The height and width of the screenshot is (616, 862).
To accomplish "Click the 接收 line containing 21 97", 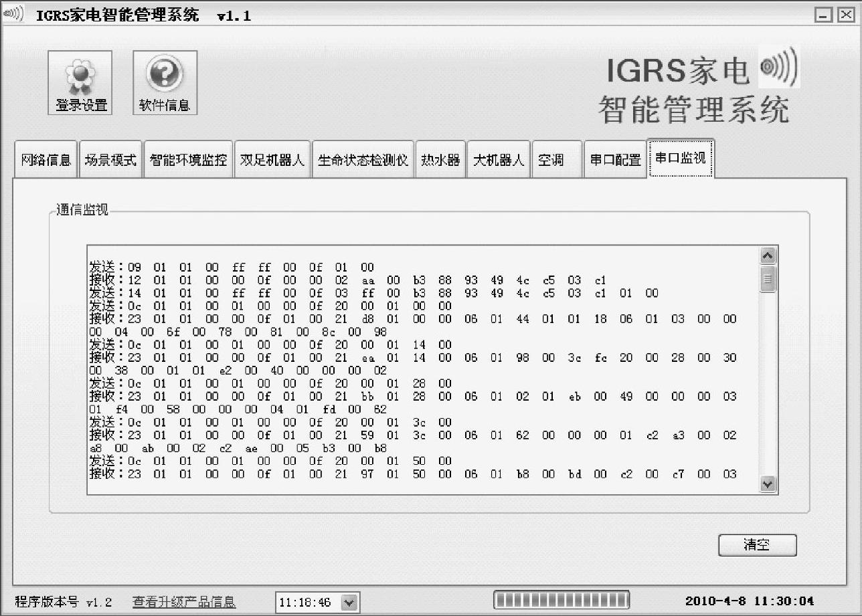I will tap(413, 474).
